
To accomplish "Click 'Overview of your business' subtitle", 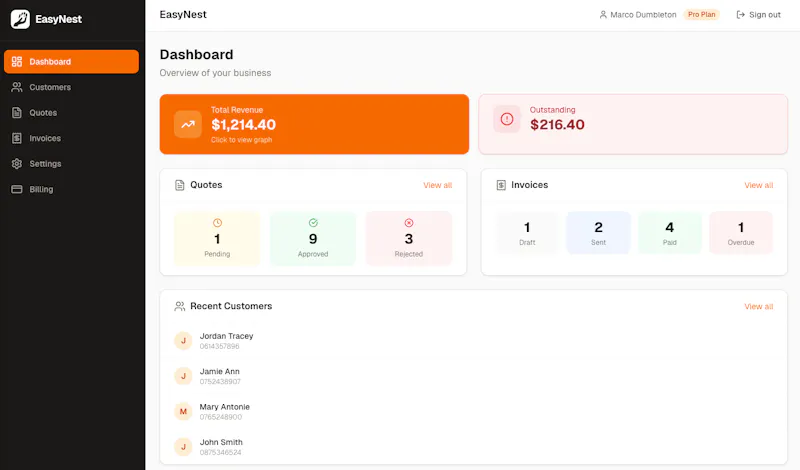I will (215, 73).
